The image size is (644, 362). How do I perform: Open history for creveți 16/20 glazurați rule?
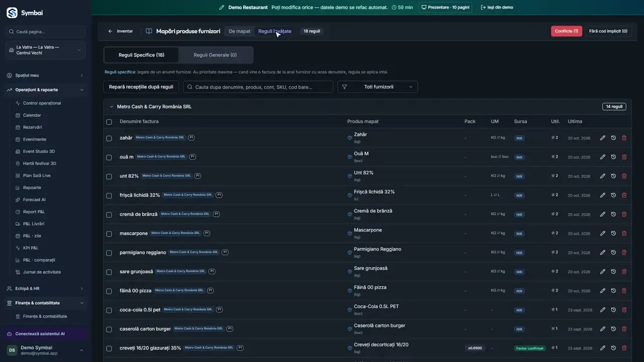coord(613,348)
